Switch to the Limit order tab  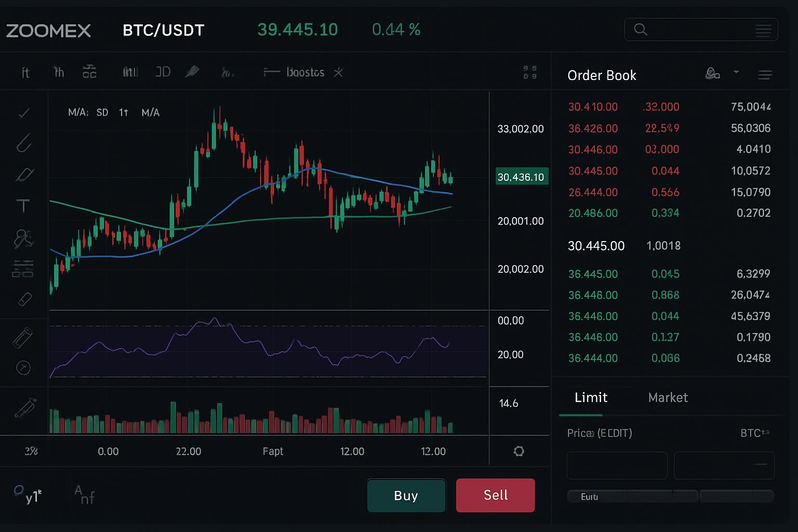point(591,397)
